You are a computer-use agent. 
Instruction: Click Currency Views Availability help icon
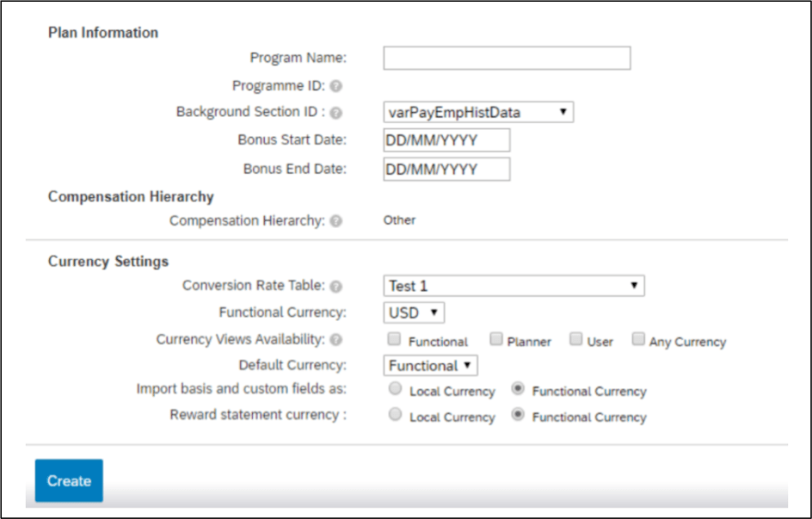coord(336,340)
